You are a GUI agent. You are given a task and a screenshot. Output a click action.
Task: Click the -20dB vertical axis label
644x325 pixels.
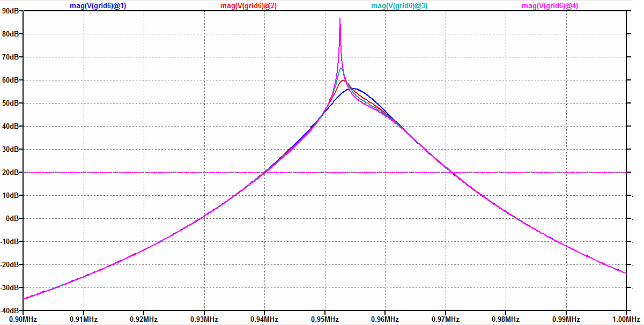click(11, 264)
